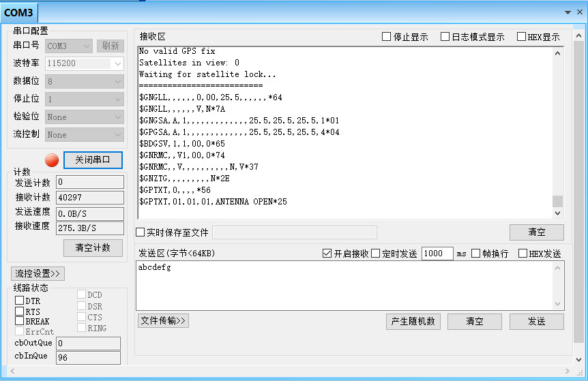Click receive area scrollbar down arrow
The image size is (588, 381).
tap(557, 213)
